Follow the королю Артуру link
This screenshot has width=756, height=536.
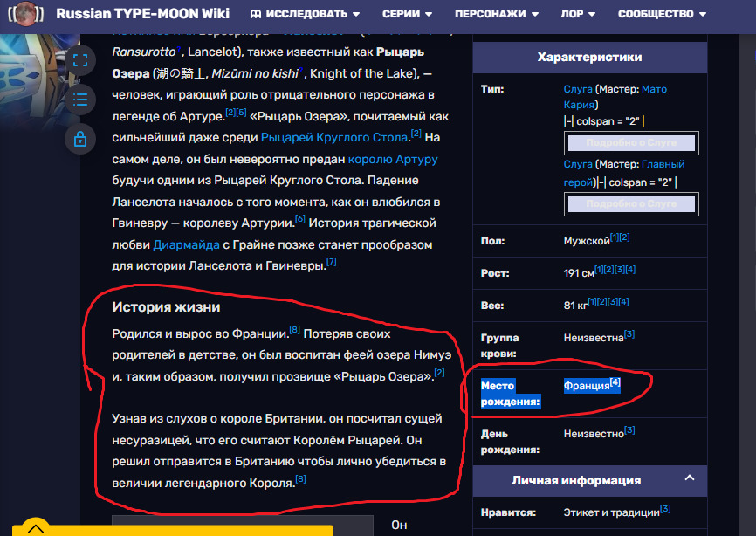pyautogui.click(x=393, y=160)
